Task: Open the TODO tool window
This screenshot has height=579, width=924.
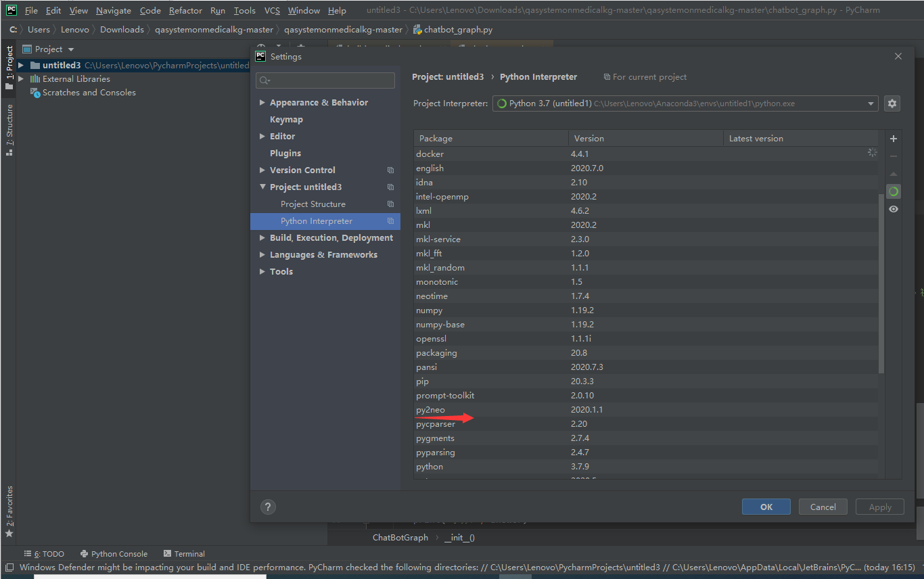Action: 44,554
